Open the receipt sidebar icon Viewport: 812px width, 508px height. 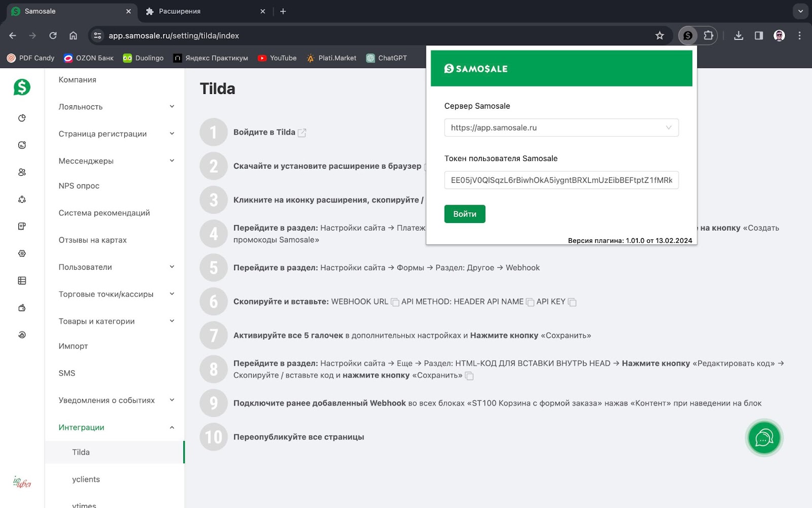pos(22,227)
